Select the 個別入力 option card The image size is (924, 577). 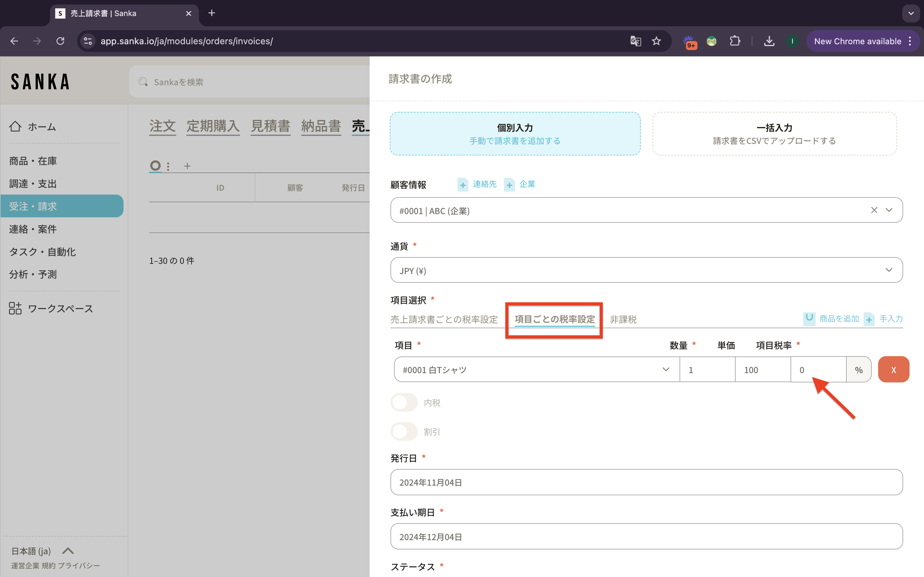click(515, 134)
